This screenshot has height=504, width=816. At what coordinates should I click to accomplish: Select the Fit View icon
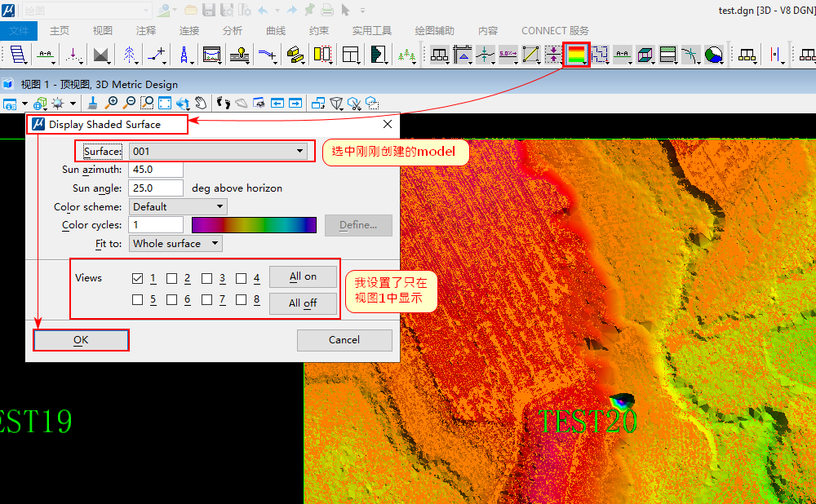(x=165, y=104)
